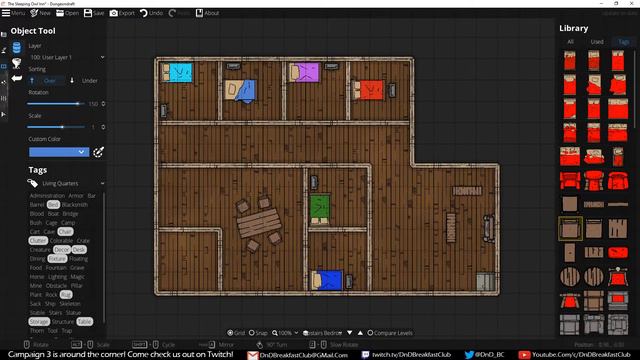Click the white back arrow tool icon
The image size is (640, 360).
16,78
